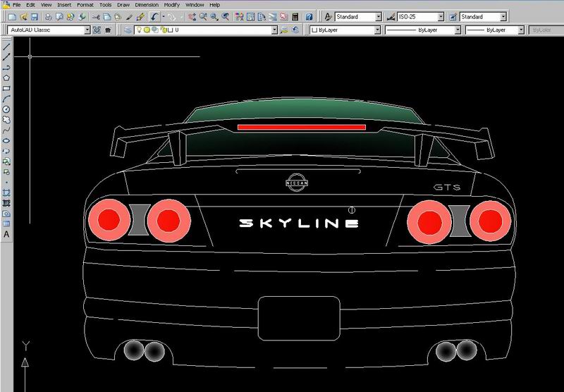Image resolution: width=564 pixels, height=392 pixels.
Task: Open the Layer Properties Manager
Action: (x=128, y=30)
